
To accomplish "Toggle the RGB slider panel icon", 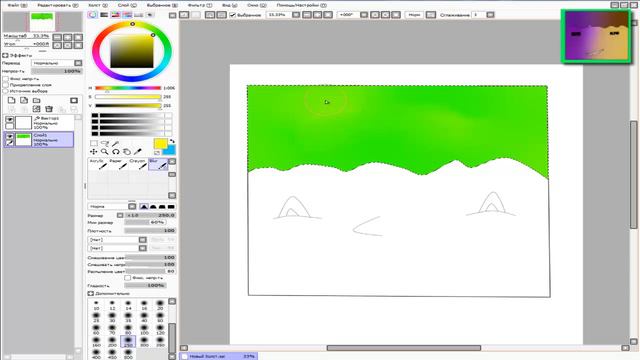I will pyautogui.click(x=104, y=15).
